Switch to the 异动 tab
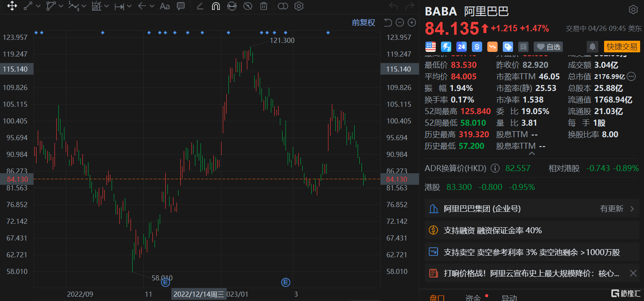 pos(509,298)
